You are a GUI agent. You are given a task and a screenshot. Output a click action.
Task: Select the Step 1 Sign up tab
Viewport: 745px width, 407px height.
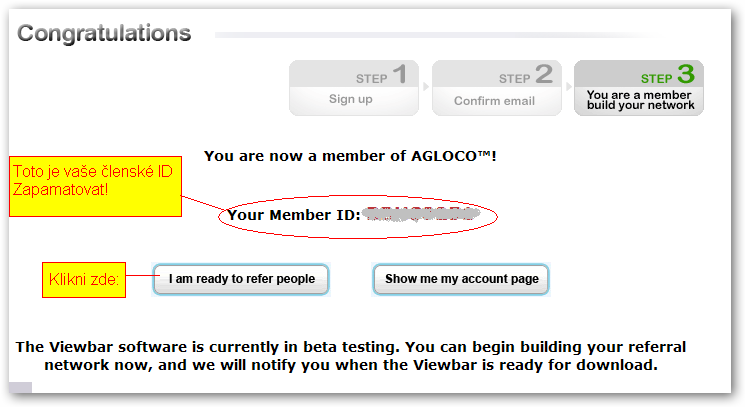[354, 88]
